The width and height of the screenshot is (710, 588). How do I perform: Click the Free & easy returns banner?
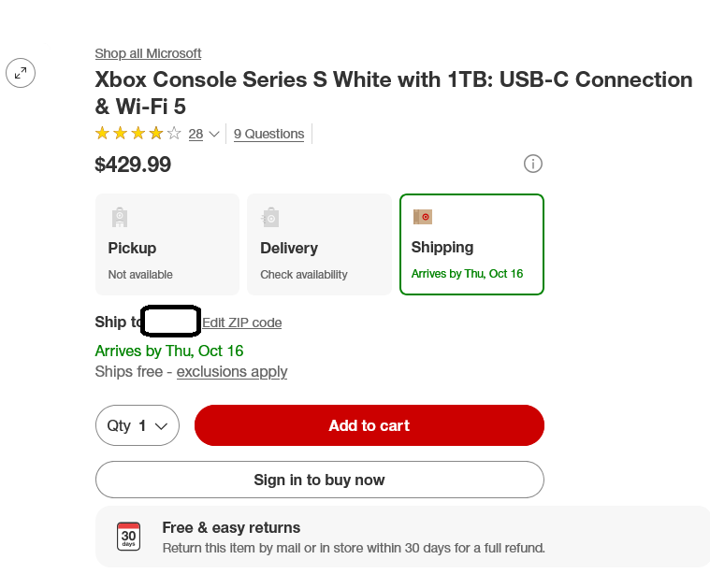[402, 537]
